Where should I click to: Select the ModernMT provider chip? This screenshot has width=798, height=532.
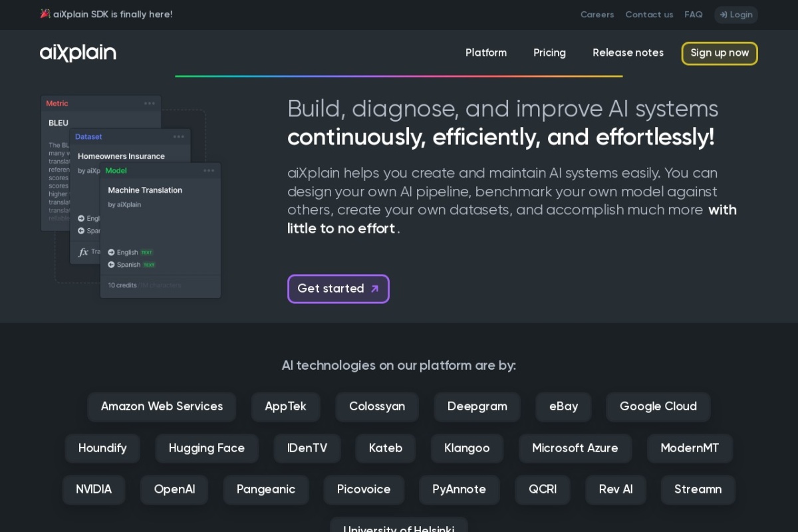pyautogui.click(x=690, y=448)
